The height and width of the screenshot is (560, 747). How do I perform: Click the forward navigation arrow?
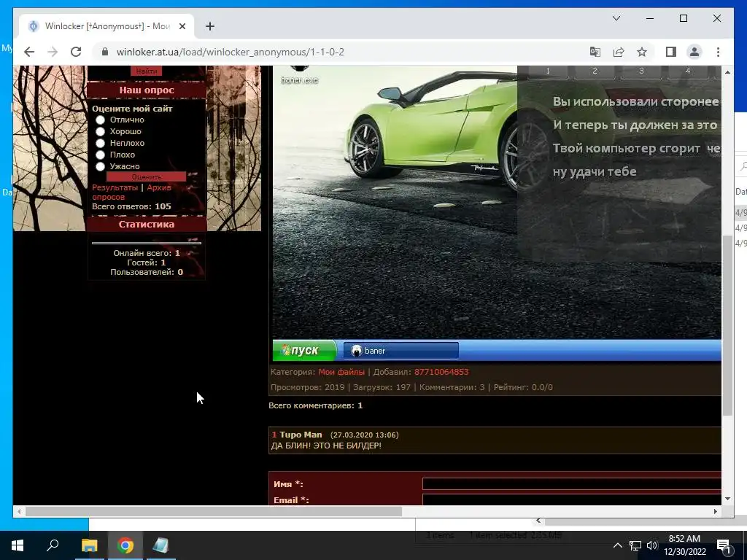53,52
